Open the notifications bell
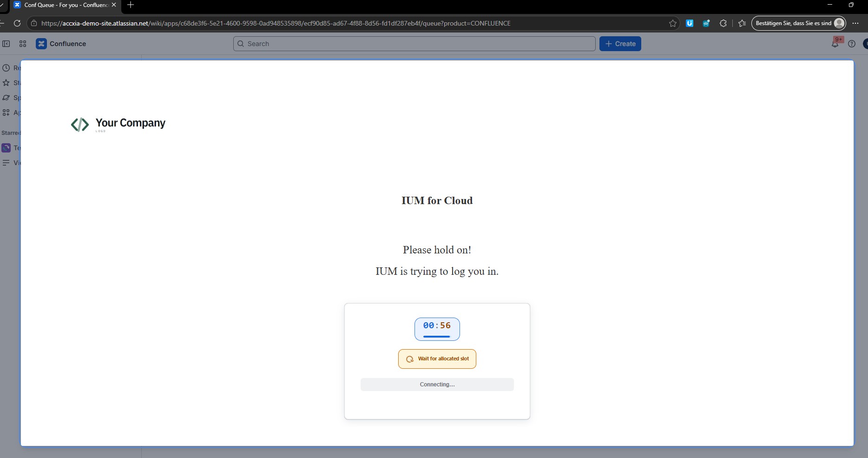Image resolution: width=868 pixels, height=458 pixels. (x=835, y=44)
